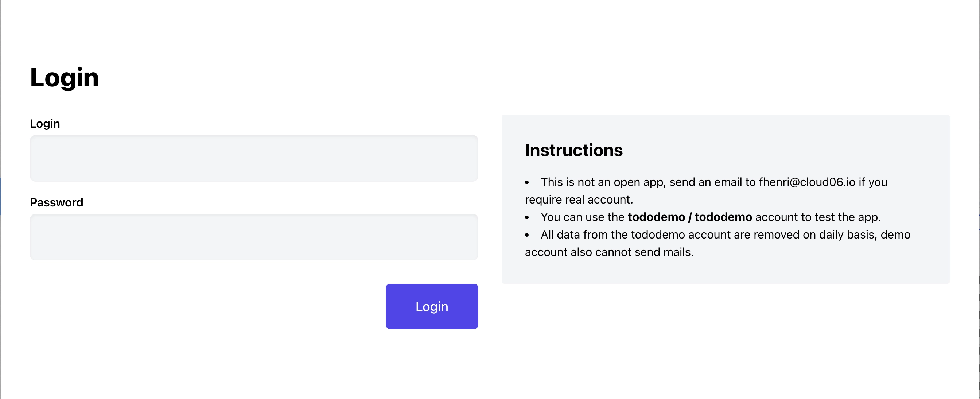Select the Login field label
980x399 pixels.
(44, 123)
